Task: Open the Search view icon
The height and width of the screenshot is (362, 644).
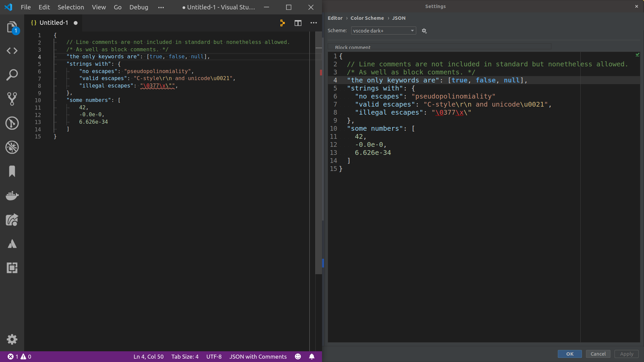Action: click(x=12, y=75)
